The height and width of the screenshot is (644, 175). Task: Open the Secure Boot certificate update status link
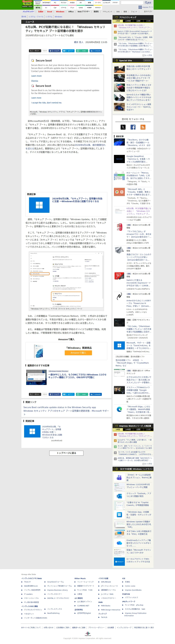[60, 407]
